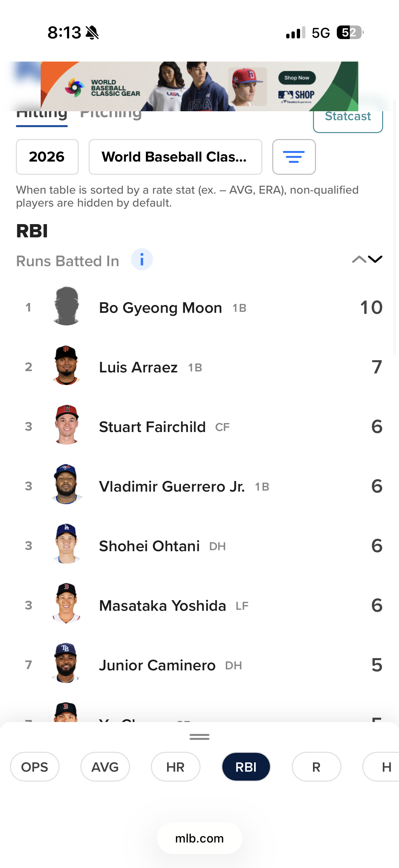Viewport: 399px width, 868px height.
Task: Open Bo Gyeong Moon's silhouette avatar
Action: tap(66, 306)
